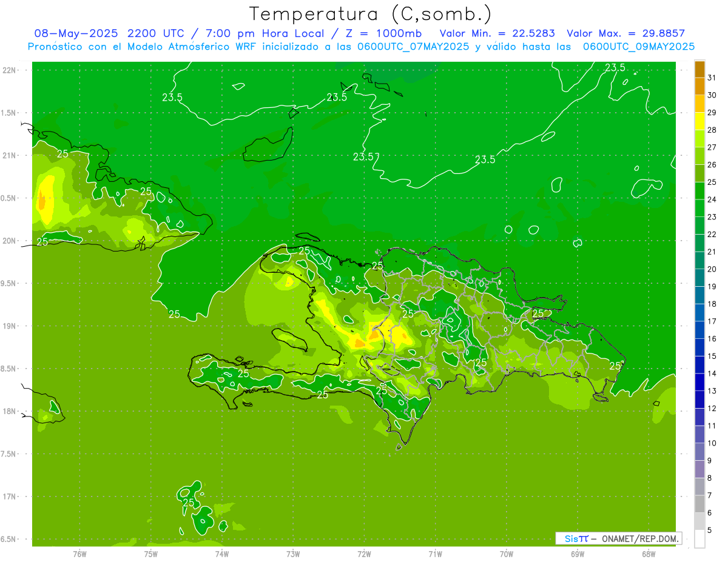Screen dimensions: 728x562
Task: Click the "73W" longitude axis label
Action: [x=293, y=554]
